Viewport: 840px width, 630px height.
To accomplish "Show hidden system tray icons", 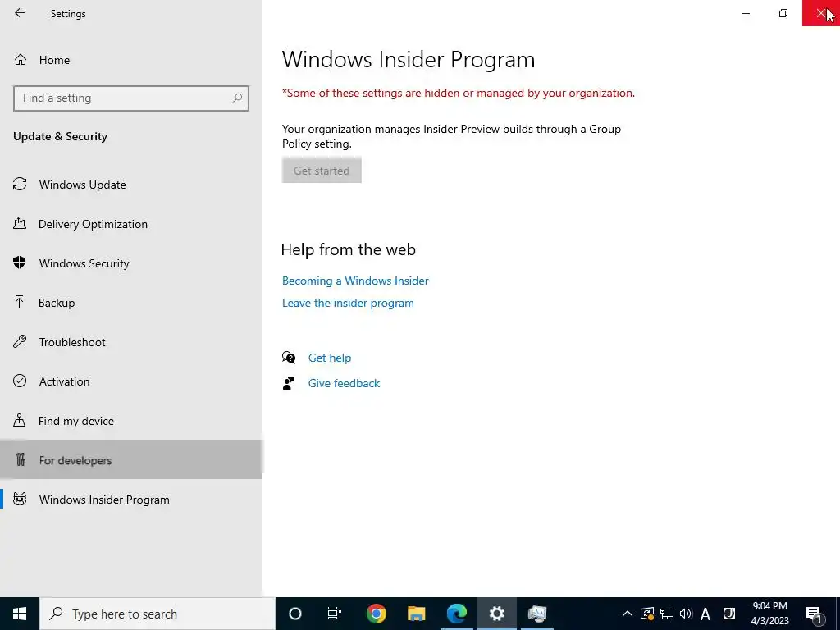I will pos(627,614).
